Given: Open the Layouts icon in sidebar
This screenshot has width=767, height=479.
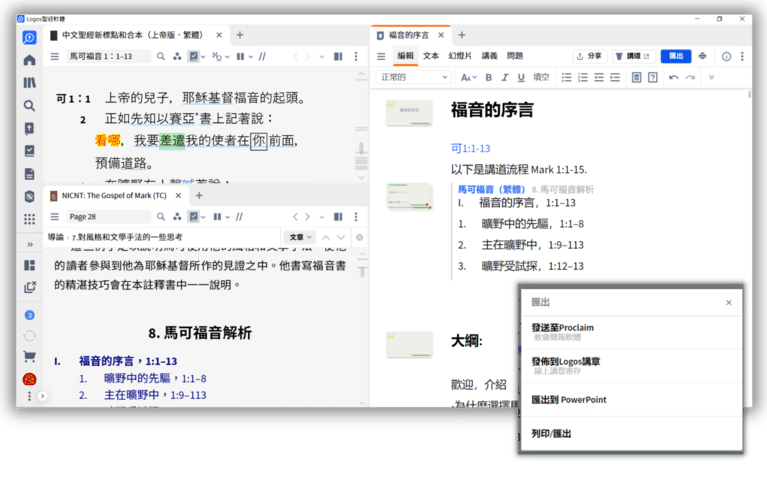Looking at the screenshot, I should tap(29, 265).
